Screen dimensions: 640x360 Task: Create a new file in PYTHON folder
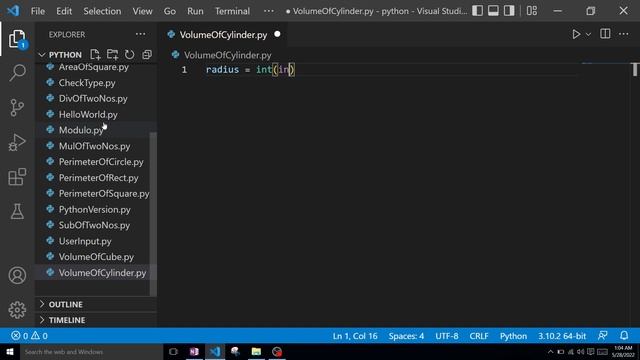[x=95, y=54]
